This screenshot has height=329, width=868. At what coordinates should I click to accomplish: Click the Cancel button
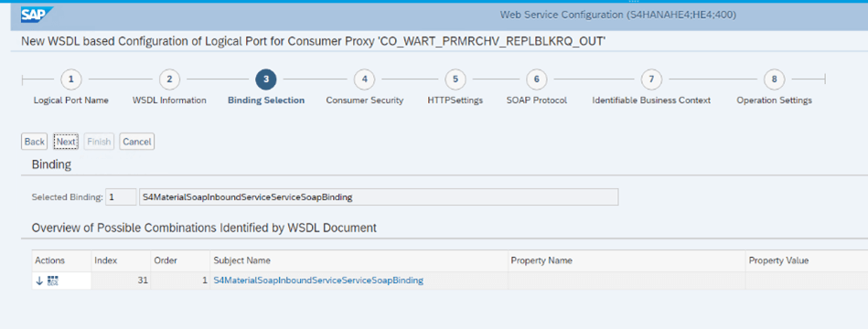(x=136, y=142)
